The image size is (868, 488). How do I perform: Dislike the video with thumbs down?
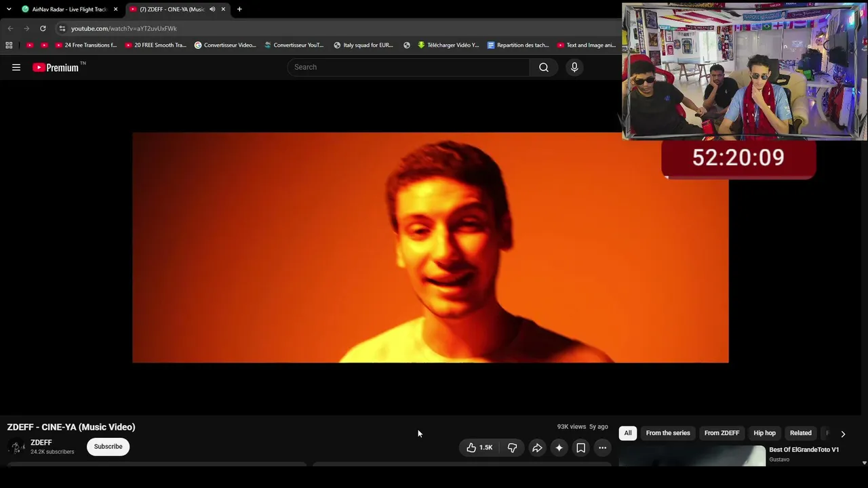pyautogui.click(x=512, y=447)
